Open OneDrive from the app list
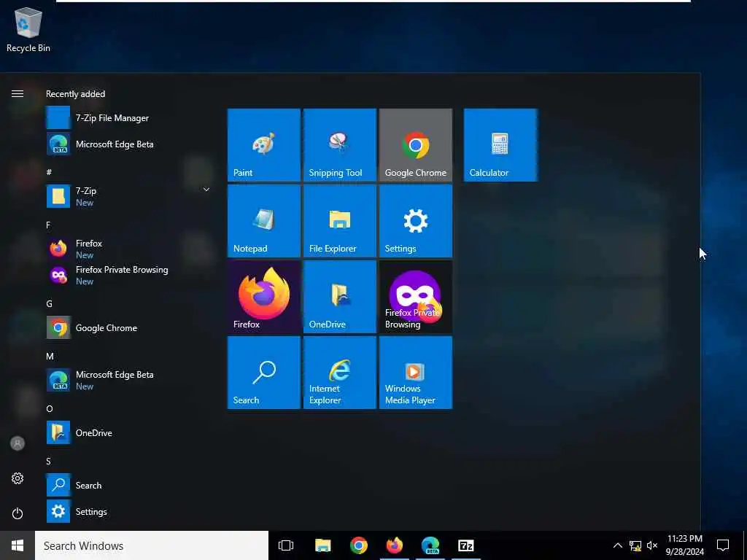747x560 pixels. (128, 432)
